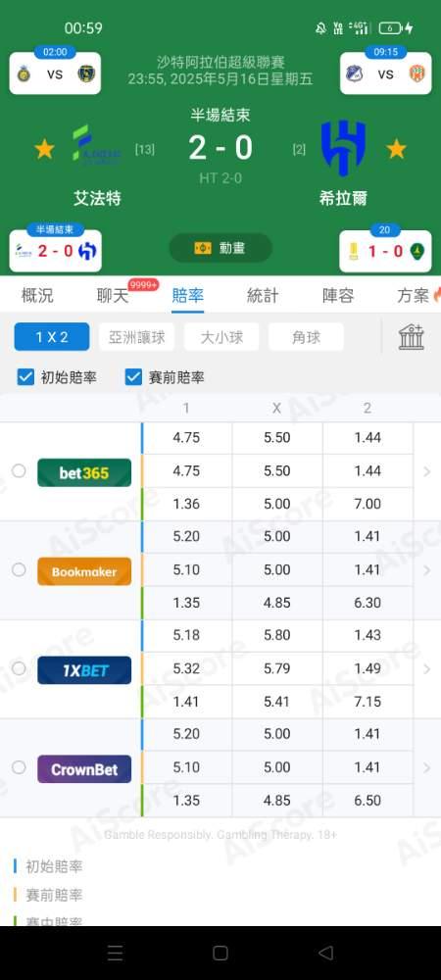Tap the 希拉爾 team name
Viewport: 441px width, 980px height.
343,199
